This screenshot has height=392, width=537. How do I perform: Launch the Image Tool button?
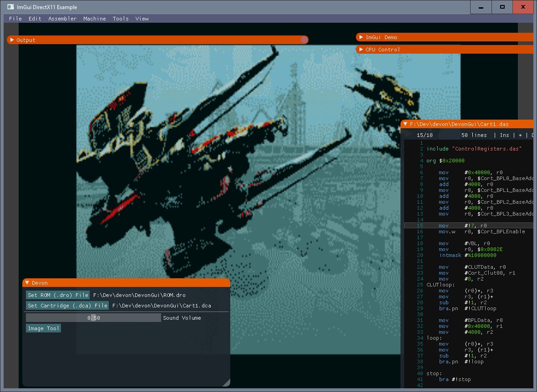44,328
